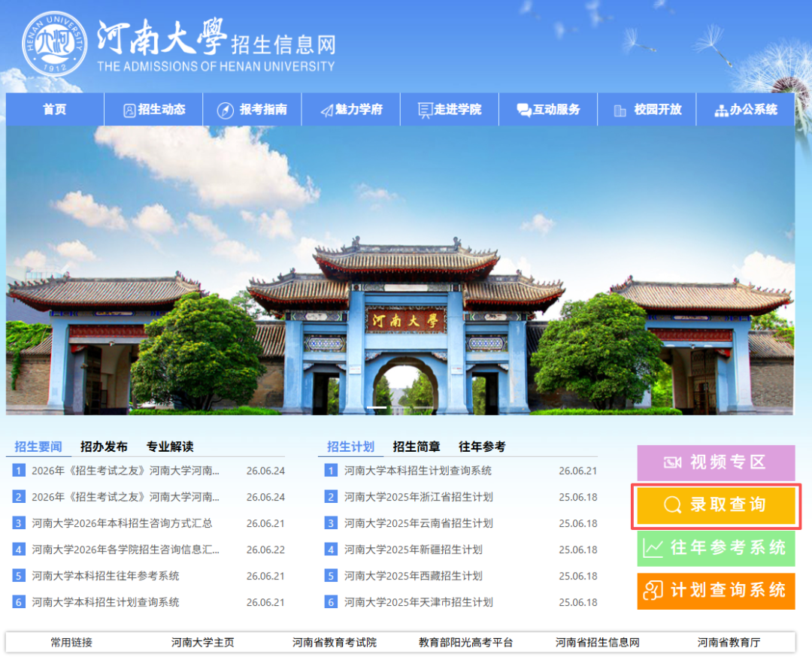Click number 2 badge beside 浙江省招生计划
This screenshot has height=663, width=812.
[331, 497]
